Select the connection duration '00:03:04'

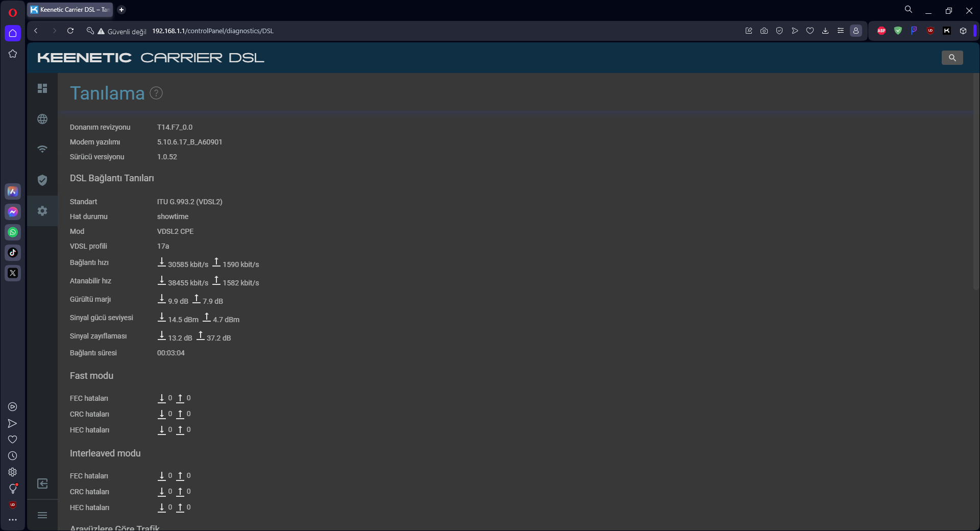coord(170,353)
